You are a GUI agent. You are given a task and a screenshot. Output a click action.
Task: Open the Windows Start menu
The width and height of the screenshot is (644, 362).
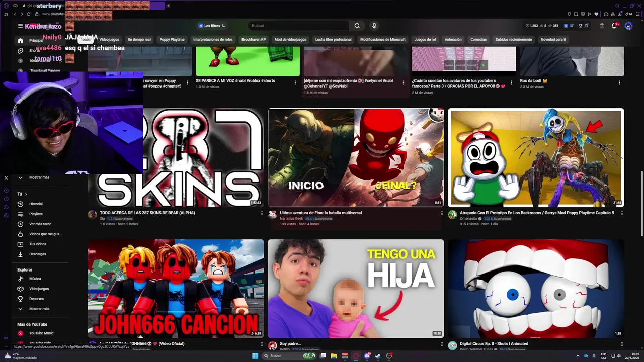point(255,356)
